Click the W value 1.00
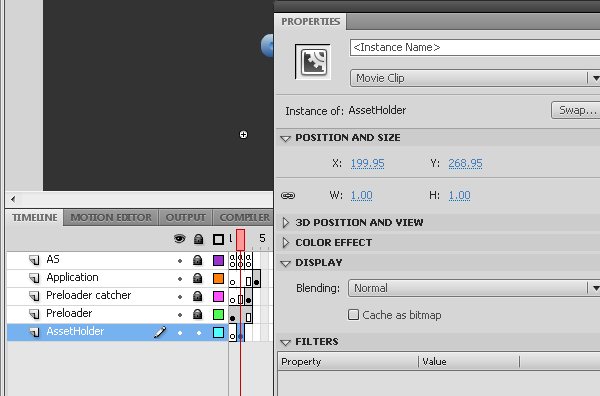The image size is (600, 396). [x=362, y=196]
